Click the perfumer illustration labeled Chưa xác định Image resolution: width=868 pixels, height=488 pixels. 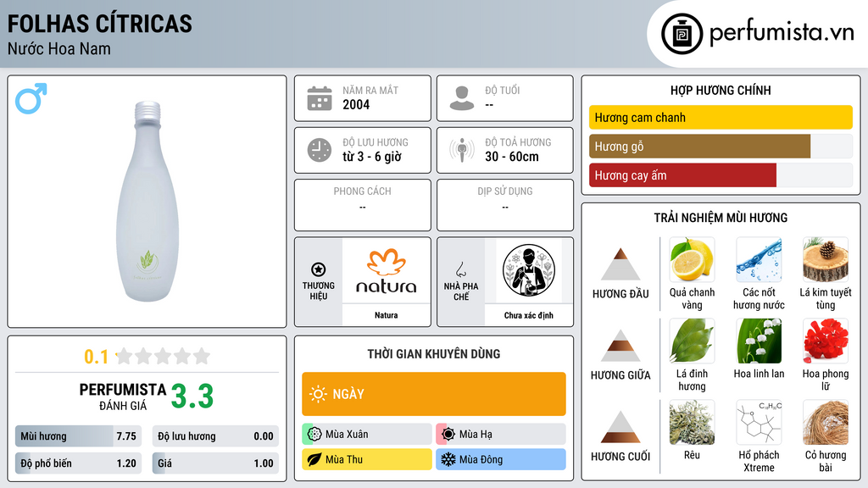click(x=529, y=271)
